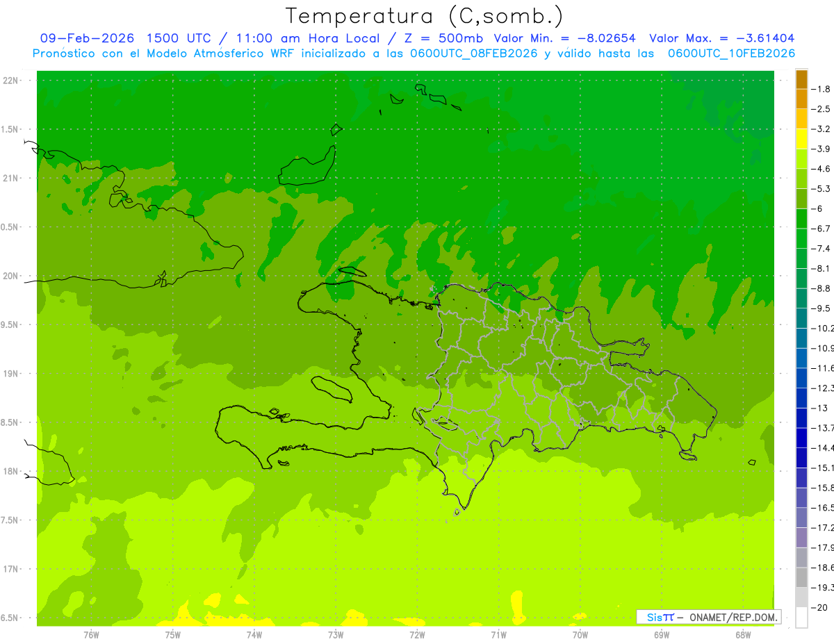Click the 'Valor Min. = -8.02654' text
The image size is (834, 644).
pos(564,38)
